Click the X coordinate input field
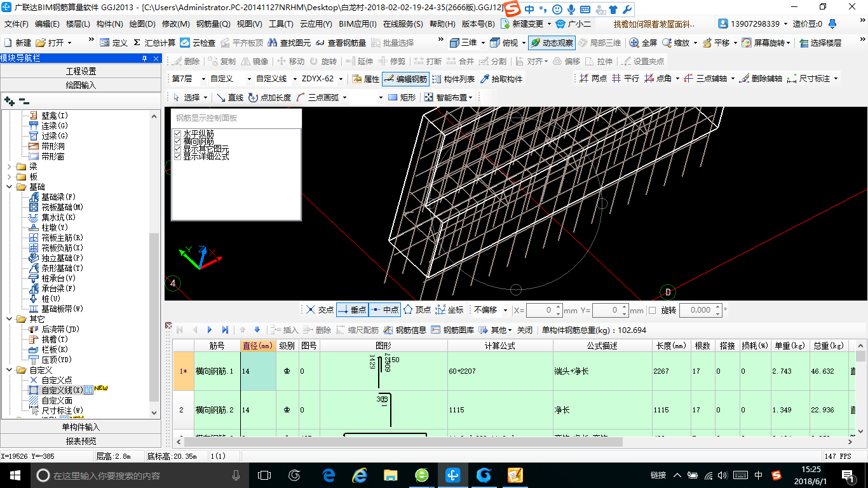Viewport: 868px width, 488px height. (x=540, y=310)
